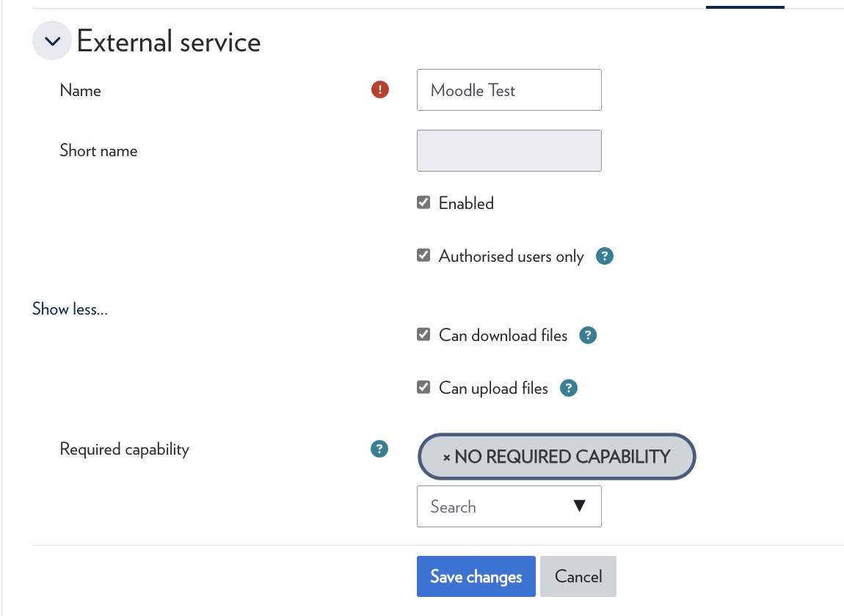Disable Can download files checkbox
The width and height of the screenshot is (844, 616).
[423, 335]
